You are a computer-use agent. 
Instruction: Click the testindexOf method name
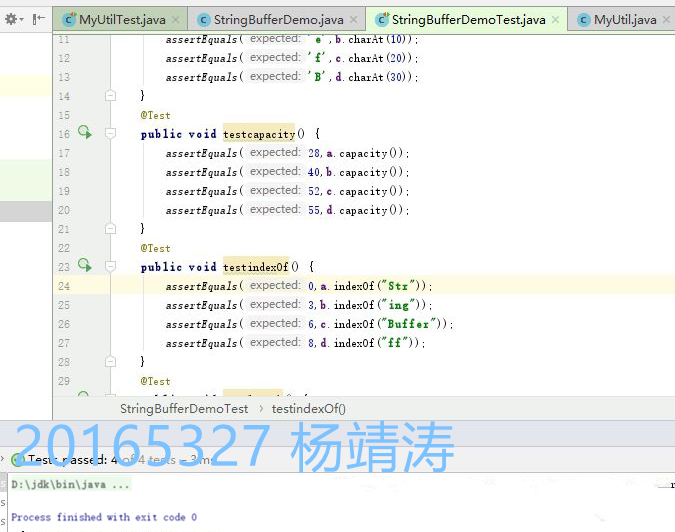pyautogui.click(x=256, y=267)
